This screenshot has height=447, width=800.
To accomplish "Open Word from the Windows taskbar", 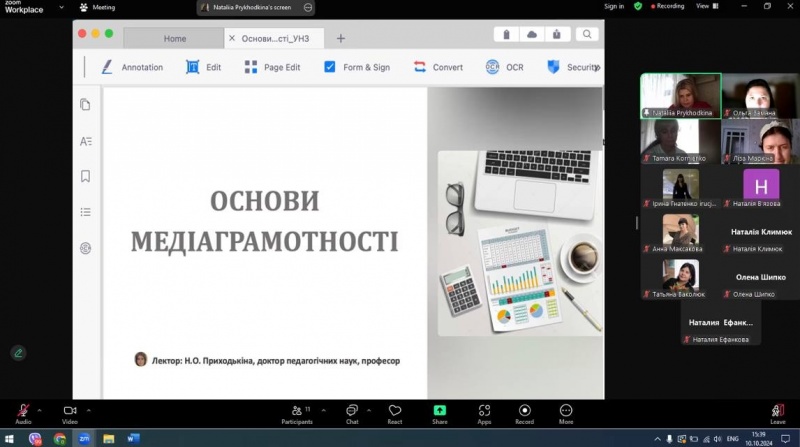I will click(134, 438).
